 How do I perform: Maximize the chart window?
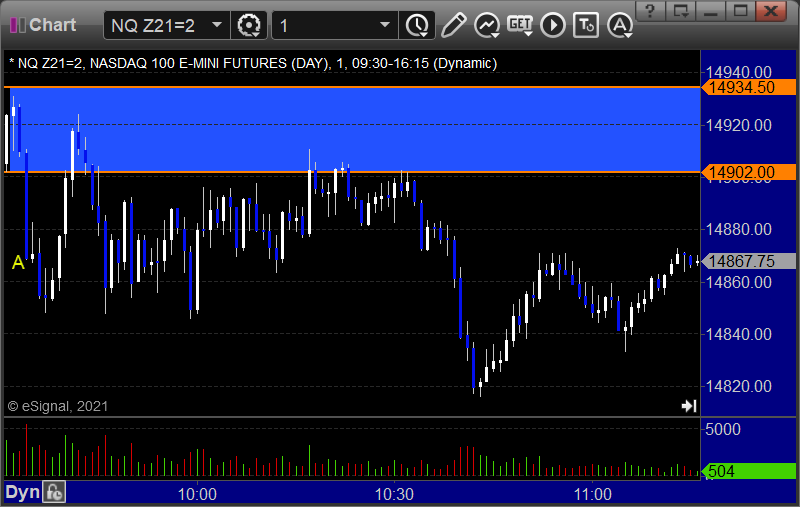[x=740, y=10]
